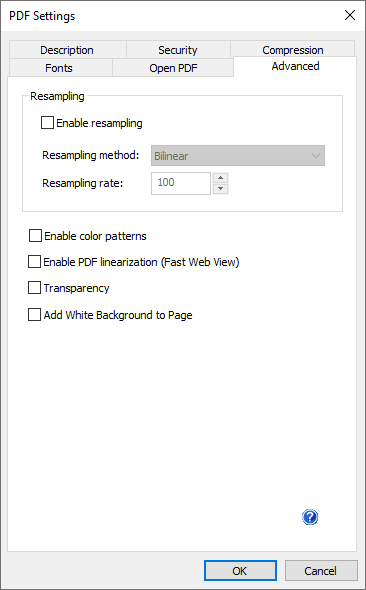Click the PDF Settings title bar text

pos(42,16)
